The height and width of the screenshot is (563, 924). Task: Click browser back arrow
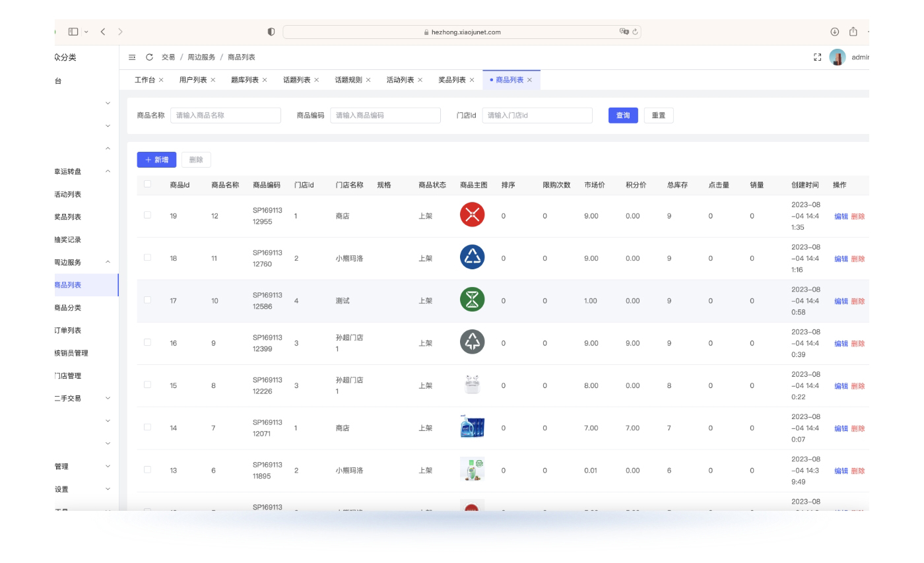click(103, 32)
